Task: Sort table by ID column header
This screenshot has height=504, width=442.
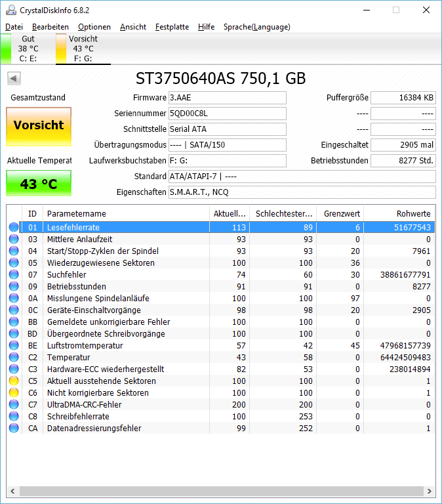Action: click(x=32, y=214)
